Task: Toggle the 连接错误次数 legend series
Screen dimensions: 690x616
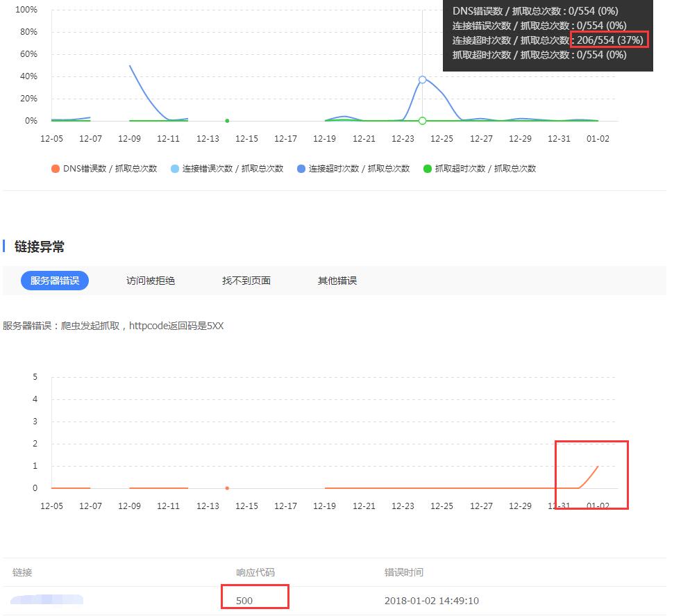Action: coord(227,169)
